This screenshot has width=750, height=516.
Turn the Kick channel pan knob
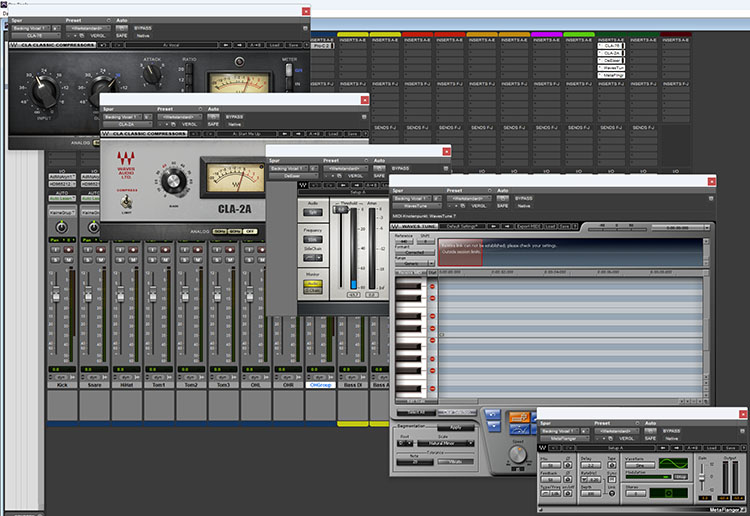[x=62, y=227]
